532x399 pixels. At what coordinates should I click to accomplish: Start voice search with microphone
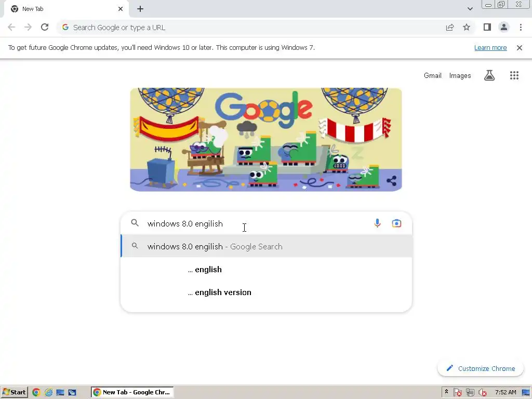click(x=377, y=223)
